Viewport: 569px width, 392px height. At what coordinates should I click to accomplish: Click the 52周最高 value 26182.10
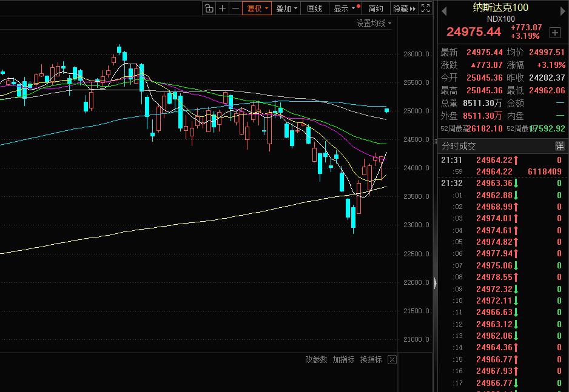coord(485,128)
